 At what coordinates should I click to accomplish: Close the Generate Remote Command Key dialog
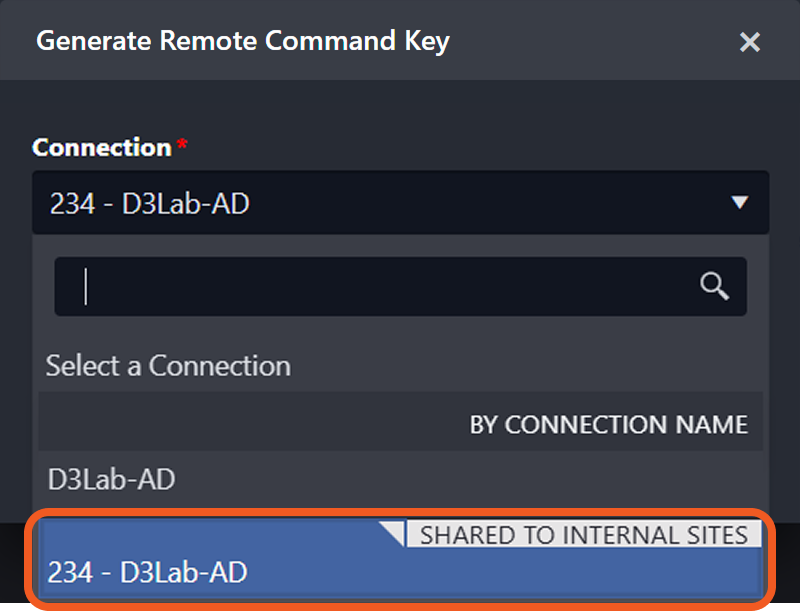tap(749, 42)
